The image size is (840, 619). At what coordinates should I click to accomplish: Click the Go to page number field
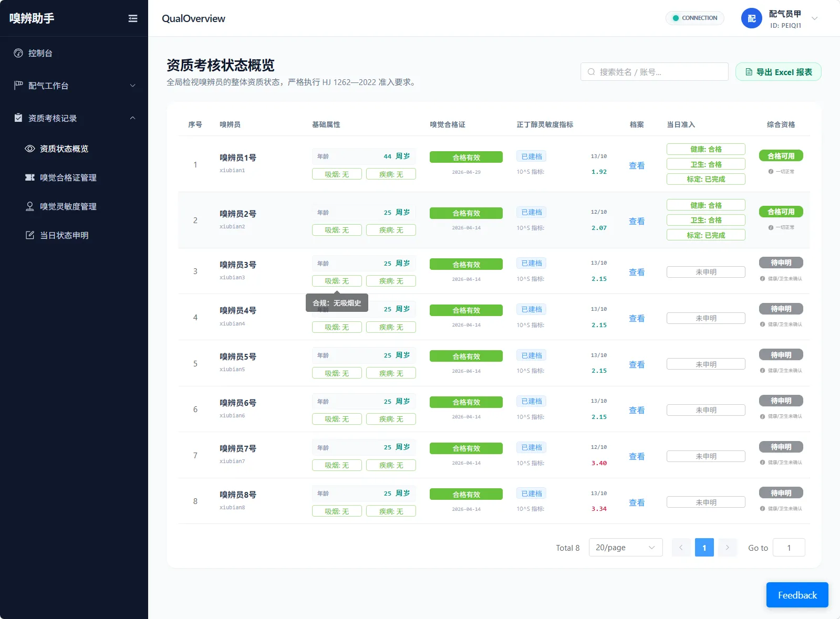[x=789, y=548]
